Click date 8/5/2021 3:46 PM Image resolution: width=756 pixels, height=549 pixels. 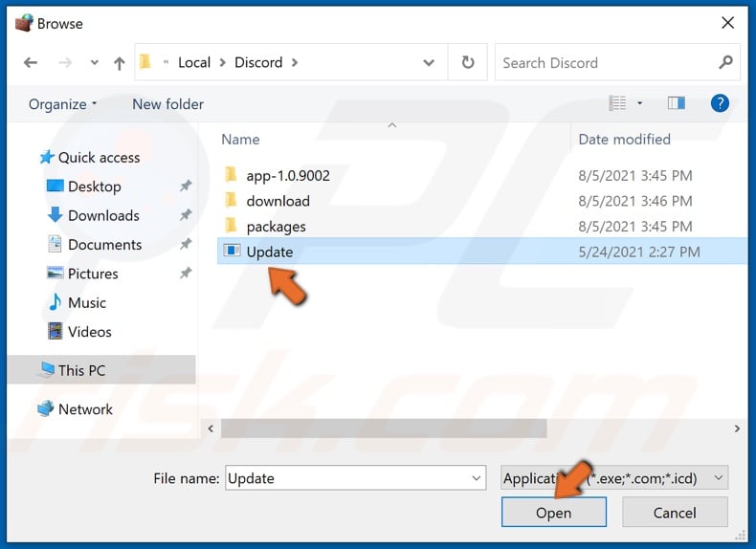pos(635,201)
